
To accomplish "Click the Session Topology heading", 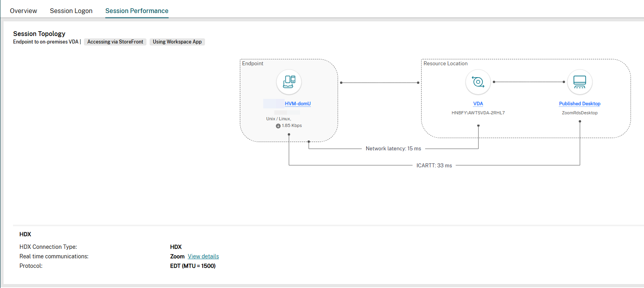I will pyautogui.click(x=39, y=34).
